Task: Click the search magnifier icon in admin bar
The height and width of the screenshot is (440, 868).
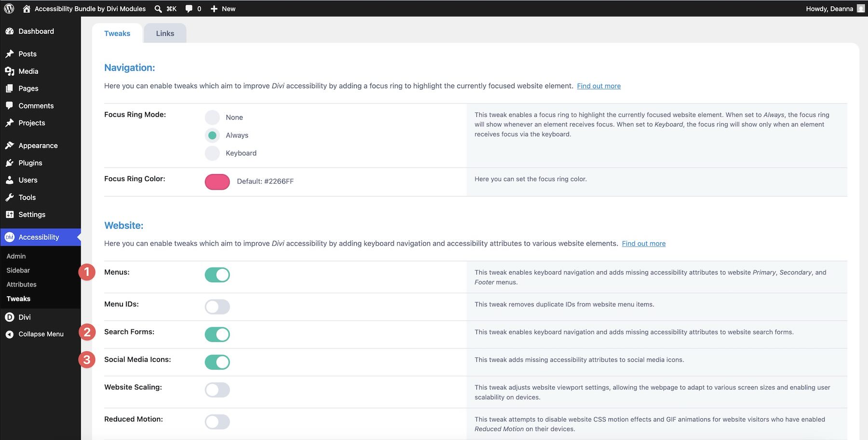Action: click(x=158, y=9)
